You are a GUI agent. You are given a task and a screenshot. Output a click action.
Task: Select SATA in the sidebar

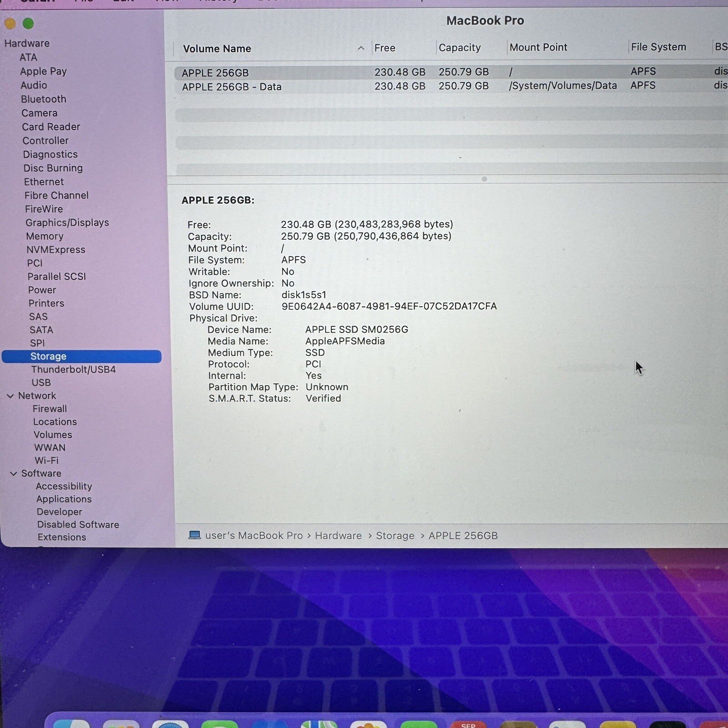[x=41, y=330]
